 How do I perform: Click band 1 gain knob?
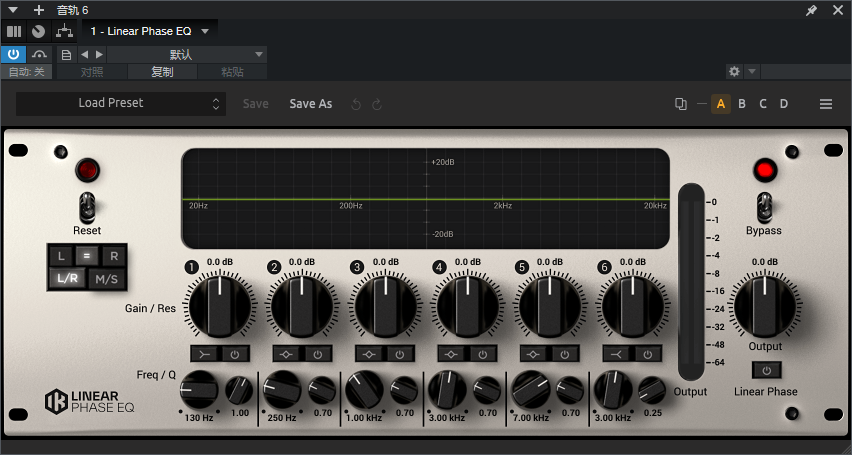[x=220, y=307]
